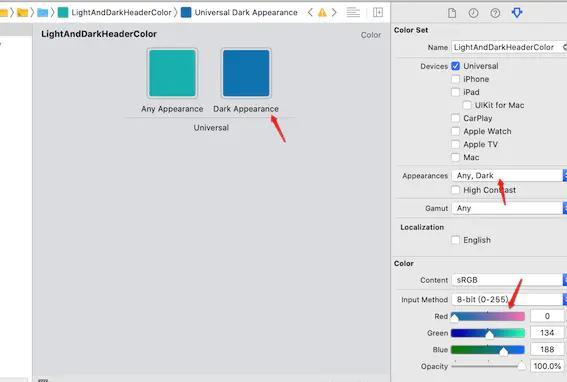Screen dimensions: 567x382
Task: Uncheck the Universal devices checkbox
Action: 456,66
